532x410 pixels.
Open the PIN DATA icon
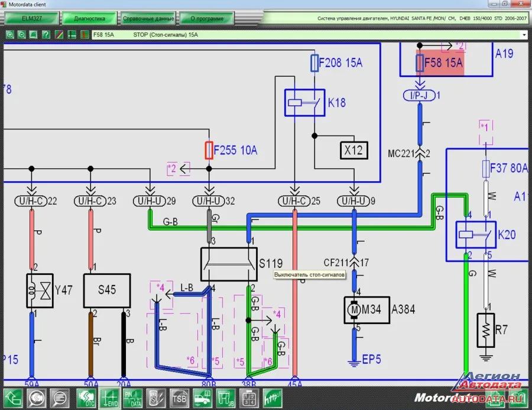coord(132,398)
